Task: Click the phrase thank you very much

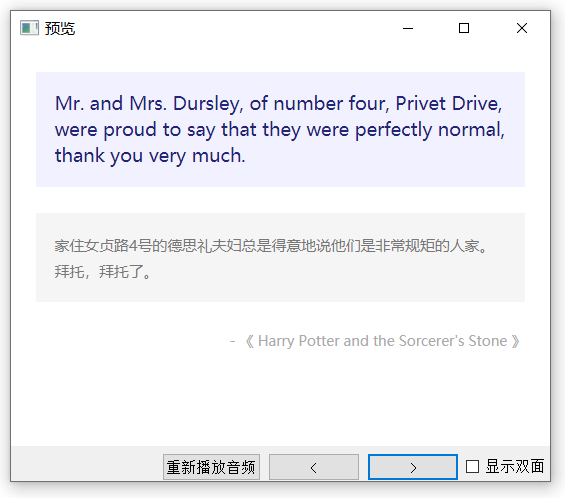Action: 150,156
